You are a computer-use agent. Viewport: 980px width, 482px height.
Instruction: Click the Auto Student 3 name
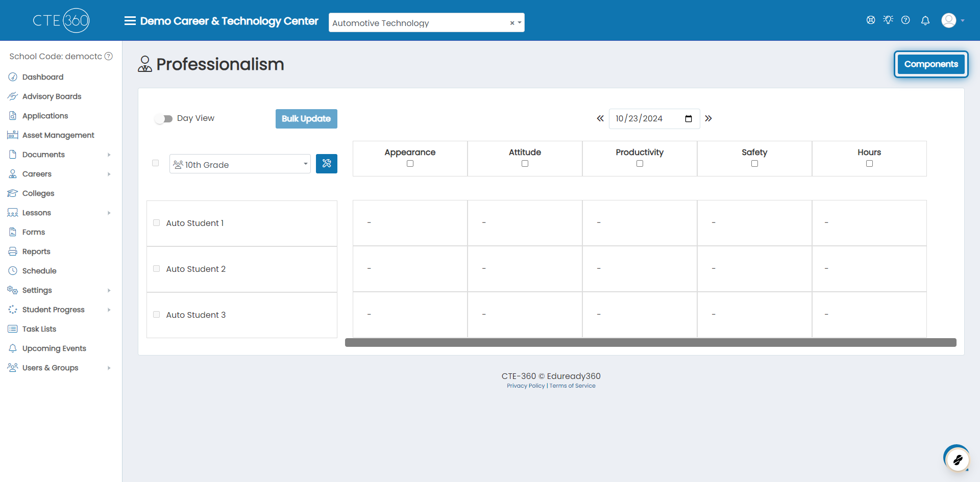(196, 315)
